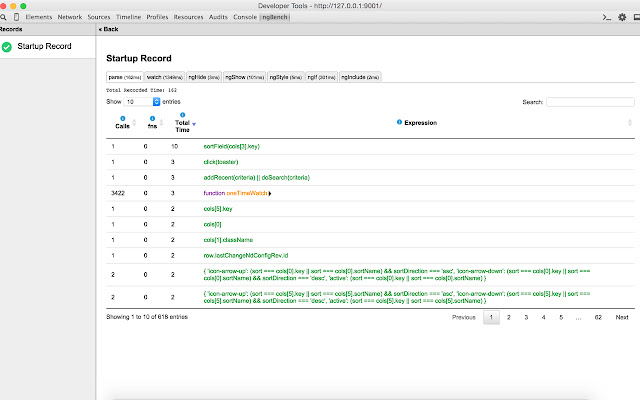This screenshot has height=400, width=640.
Task: Click the Expression column header
Action: (420, 122)
